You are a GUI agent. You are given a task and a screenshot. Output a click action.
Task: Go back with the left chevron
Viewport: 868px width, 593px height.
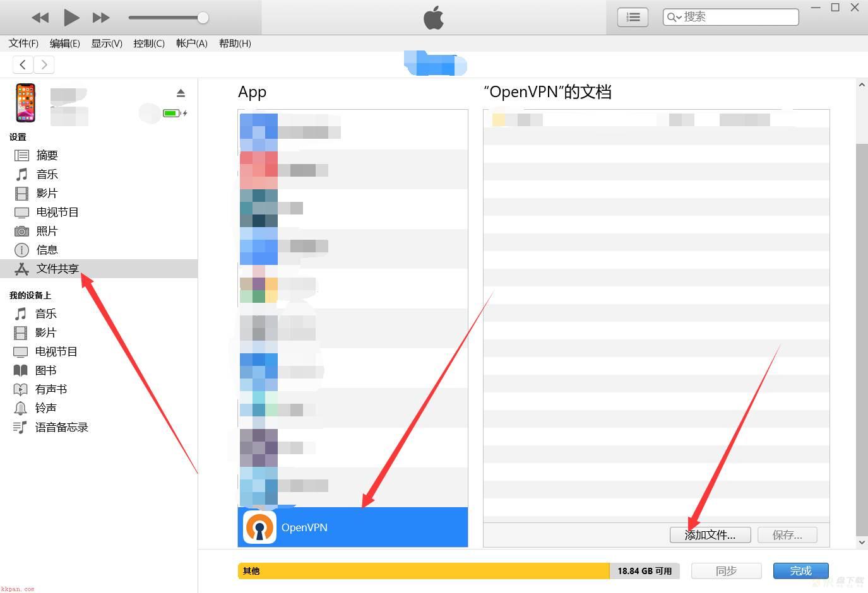[x=23, y=64]
